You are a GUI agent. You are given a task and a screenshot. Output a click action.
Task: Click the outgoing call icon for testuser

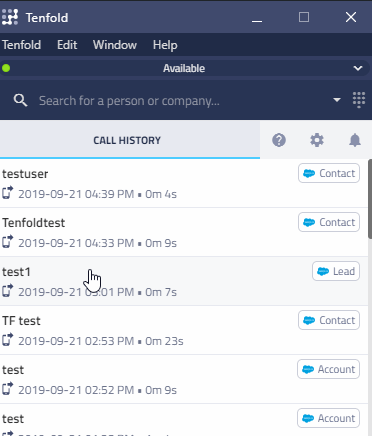coord(8,193)
